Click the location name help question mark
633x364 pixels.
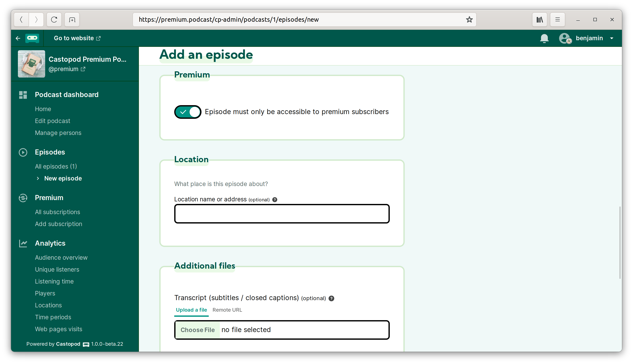click(x=275, y=199)
